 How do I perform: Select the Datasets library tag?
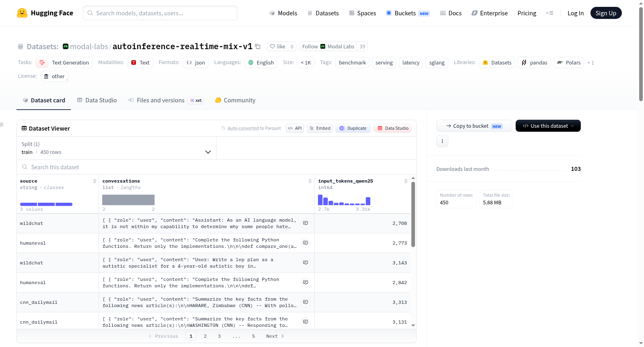coord(497,62)
